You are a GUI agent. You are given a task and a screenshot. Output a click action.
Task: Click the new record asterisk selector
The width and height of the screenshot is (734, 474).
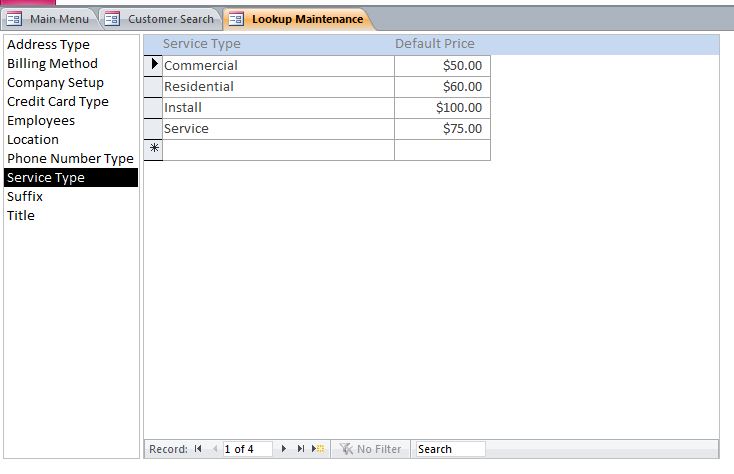click(x=153, y=150)
